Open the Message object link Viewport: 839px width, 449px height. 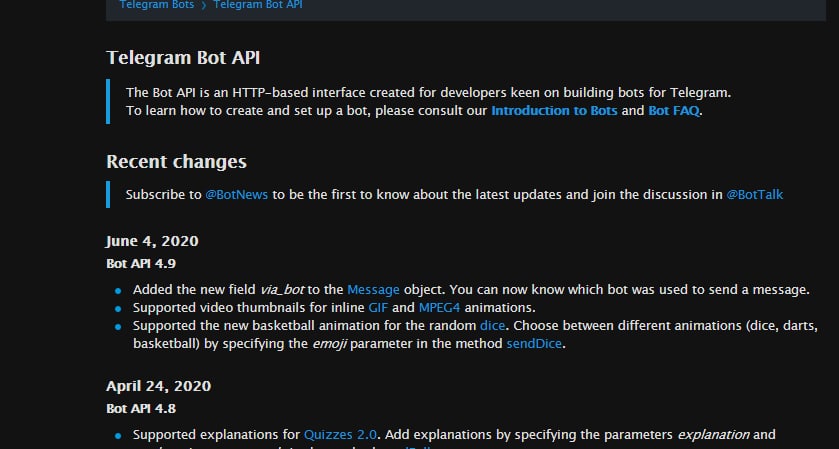pyautogui.click(x=373, y=290)
